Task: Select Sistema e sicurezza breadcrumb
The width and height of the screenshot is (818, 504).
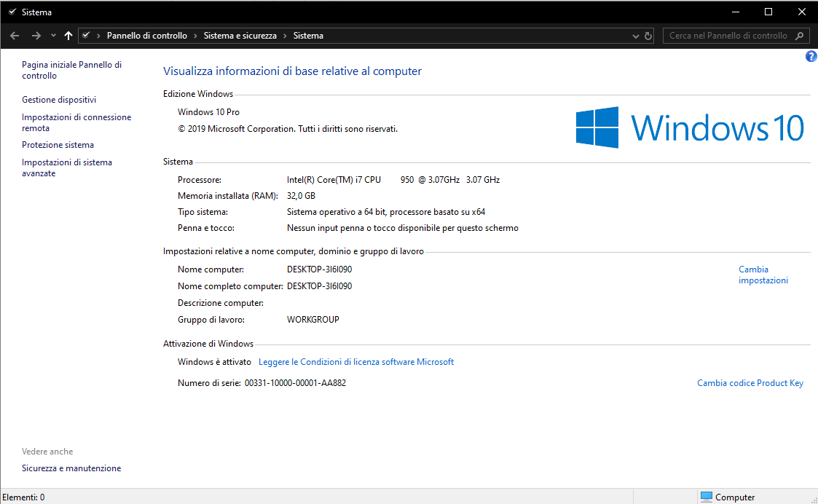Action: click(x=240, y=36)
